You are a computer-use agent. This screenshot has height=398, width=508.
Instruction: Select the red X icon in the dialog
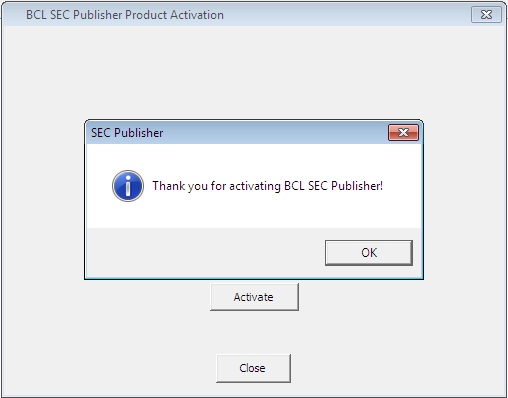403,133
